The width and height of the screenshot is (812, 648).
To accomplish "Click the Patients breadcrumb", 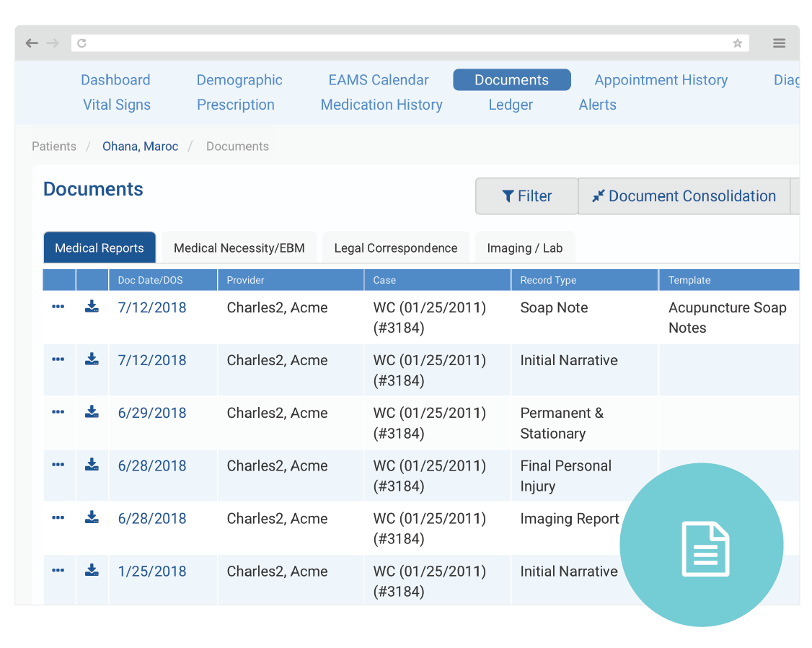I will click(54, 146).
